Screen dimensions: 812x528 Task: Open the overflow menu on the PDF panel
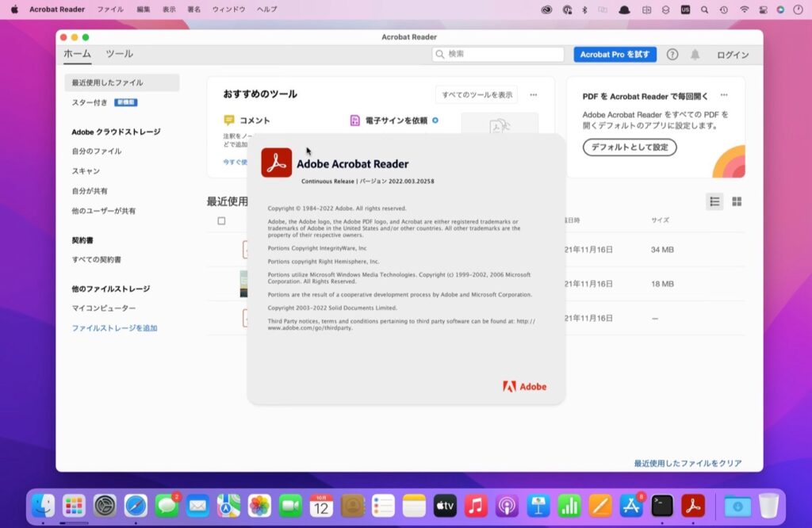722,94
